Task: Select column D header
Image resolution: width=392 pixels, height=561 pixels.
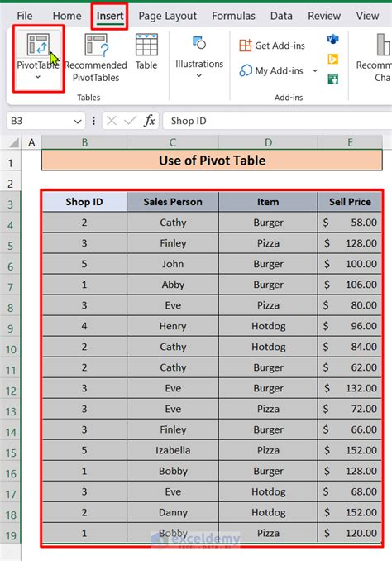Action: tap(268, 143)
